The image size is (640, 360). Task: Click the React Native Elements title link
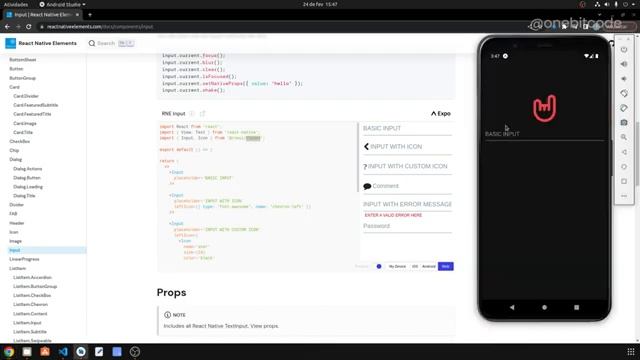coord(47,43)
